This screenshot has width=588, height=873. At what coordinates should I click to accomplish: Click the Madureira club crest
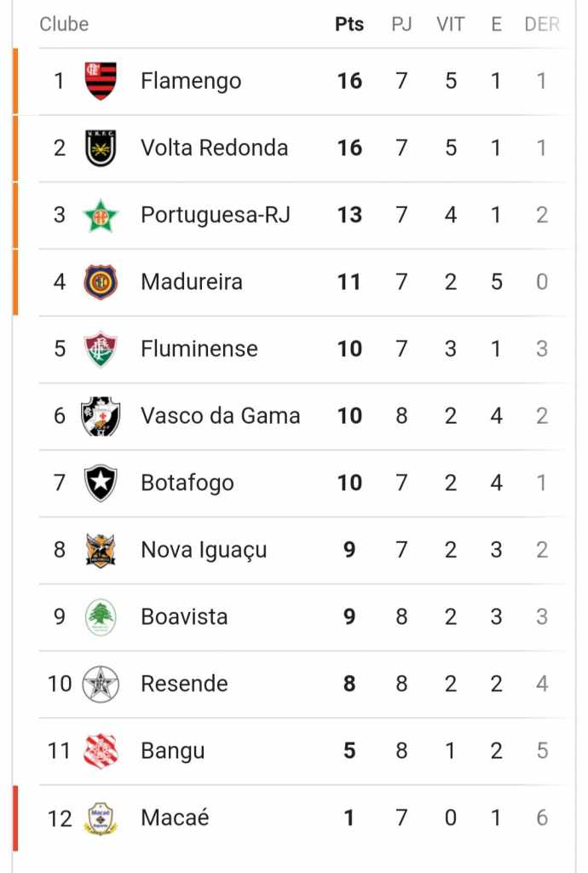coord(101,282)
